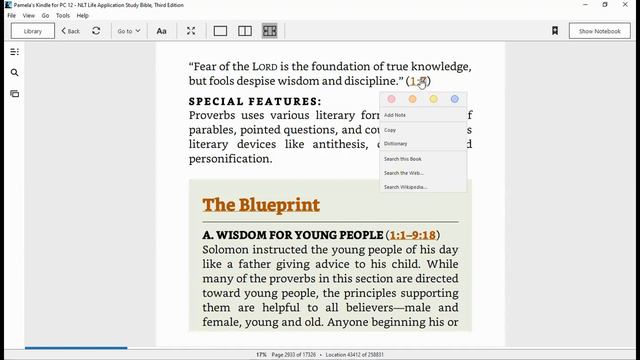
Task: Choose Copy from the context menu
Action: (423, 130)
